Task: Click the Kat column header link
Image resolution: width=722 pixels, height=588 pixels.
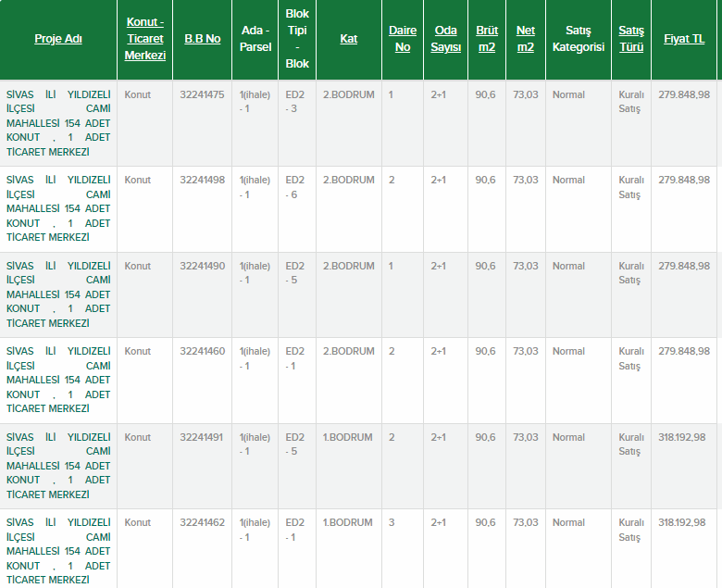Action: coord(349,39)
